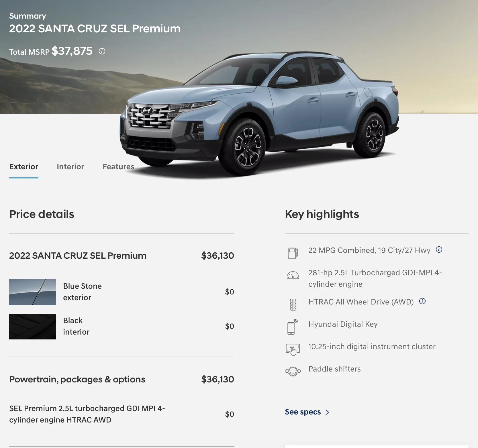Click the Summary label
This screenshot has width=478, height=448.
(x=28, y=16)
